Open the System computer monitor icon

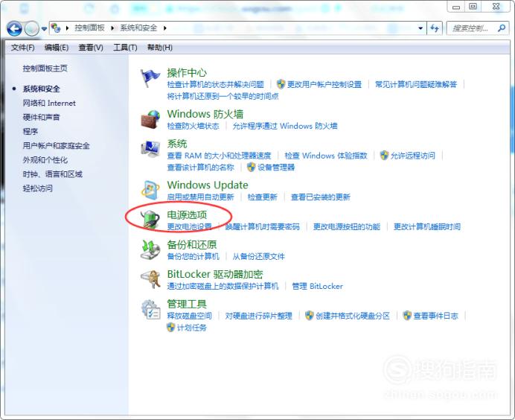pyautogui.click(x=150, y=149)
